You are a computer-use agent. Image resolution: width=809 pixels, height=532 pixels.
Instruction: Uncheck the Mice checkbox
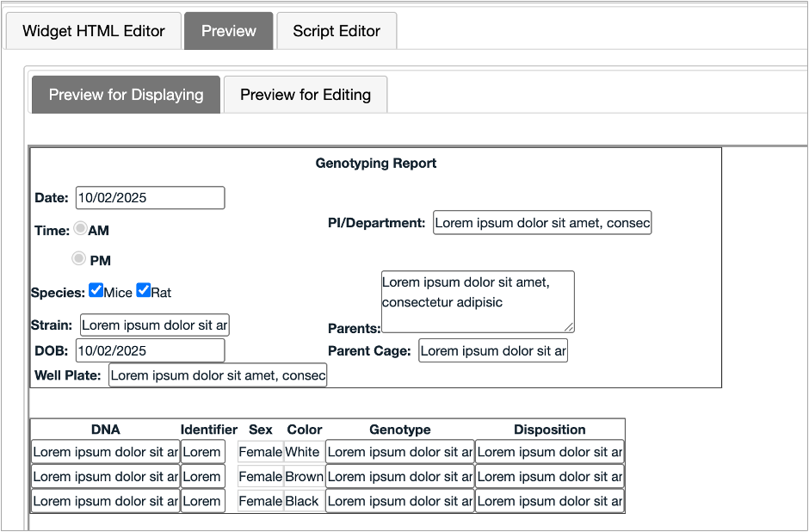pos(96,290)
